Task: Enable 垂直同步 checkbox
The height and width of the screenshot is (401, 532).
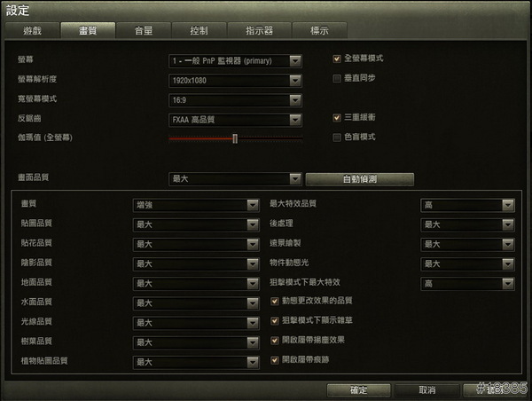Action: coord(337,78)
